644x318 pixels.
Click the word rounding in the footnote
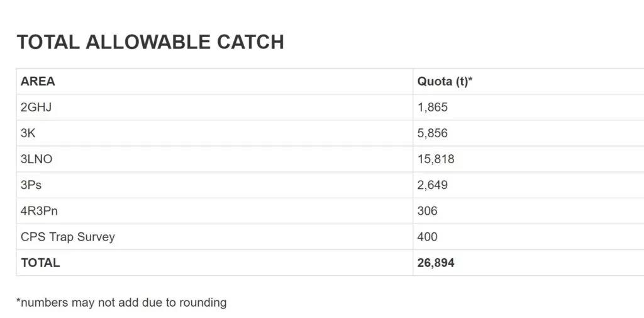[203, 303]
